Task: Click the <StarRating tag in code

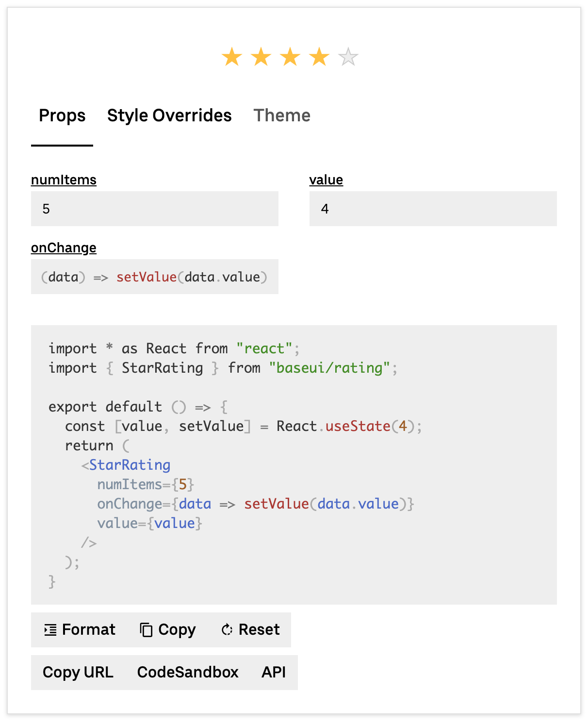Action: [126, 465]
